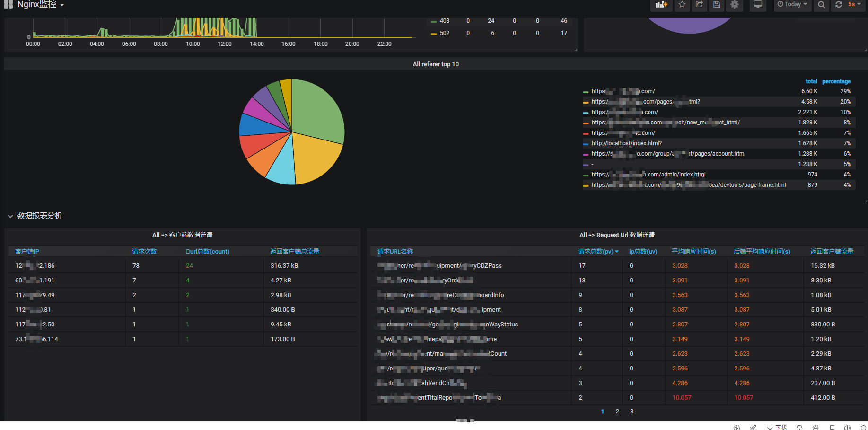Toggle the 403 series in the legend
The height and width of the screenshot is (430, 868).
point(444,21)
